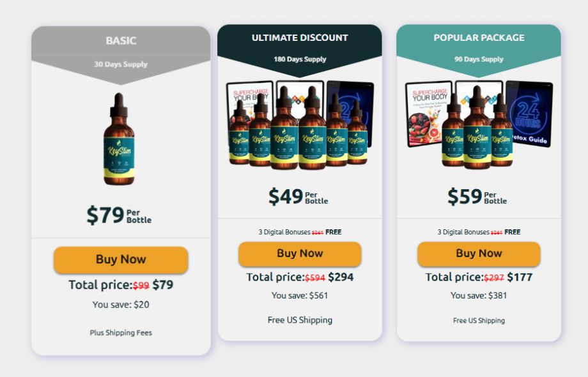Click Total price $177 text
The image size is (588, 377).
[479, 277]
